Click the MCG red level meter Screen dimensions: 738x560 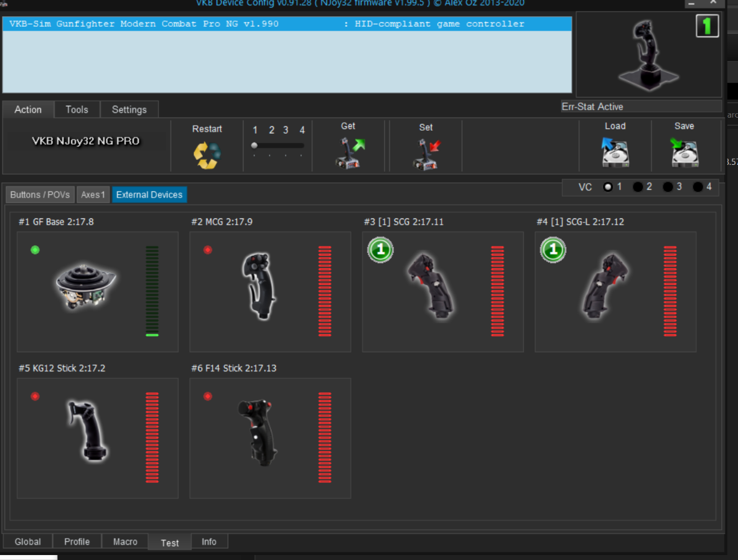coord(325,291)
